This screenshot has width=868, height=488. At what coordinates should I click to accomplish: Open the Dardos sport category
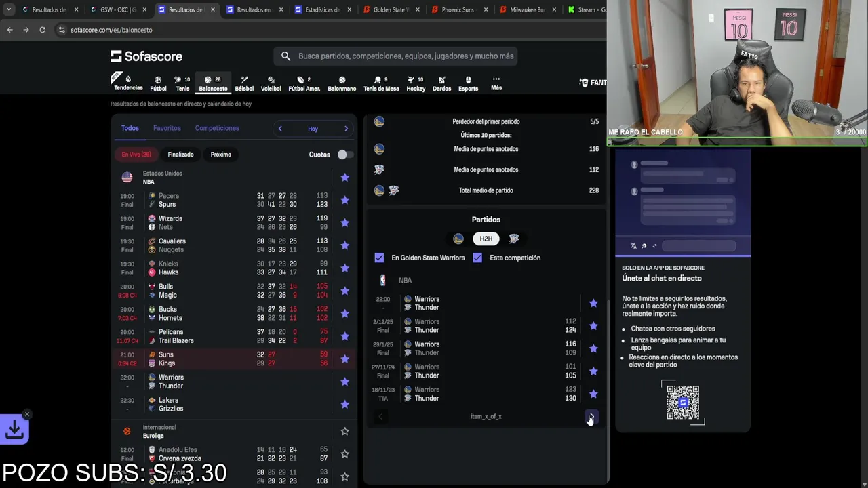click(441, 83)
